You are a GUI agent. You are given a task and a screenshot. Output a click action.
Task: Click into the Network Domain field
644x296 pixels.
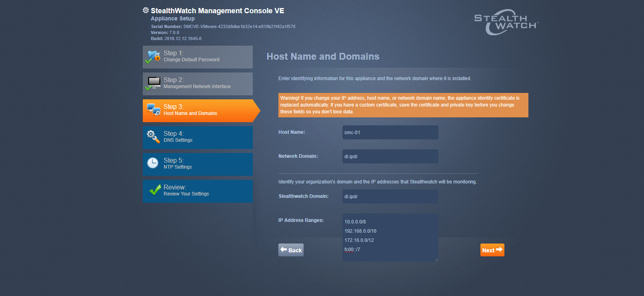pyautogui.click(x=390, y=157)
